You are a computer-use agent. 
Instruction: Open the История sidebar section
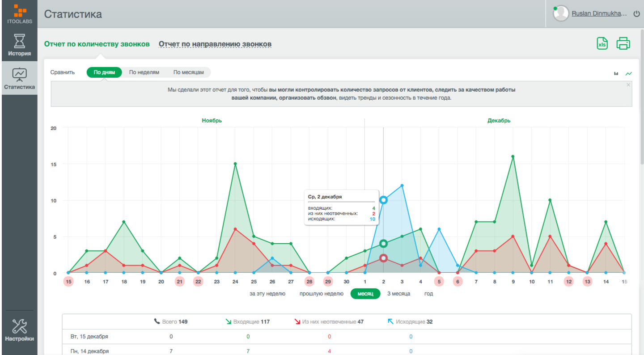click(19, 45)
